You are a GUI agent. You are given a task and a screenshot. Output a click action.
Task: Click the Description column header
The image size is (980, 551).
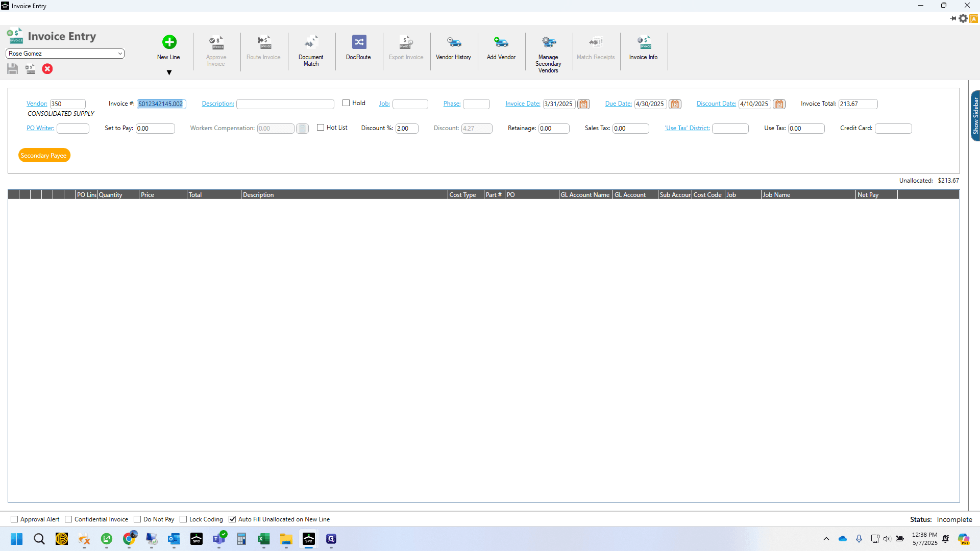click(x=344, y=195)
